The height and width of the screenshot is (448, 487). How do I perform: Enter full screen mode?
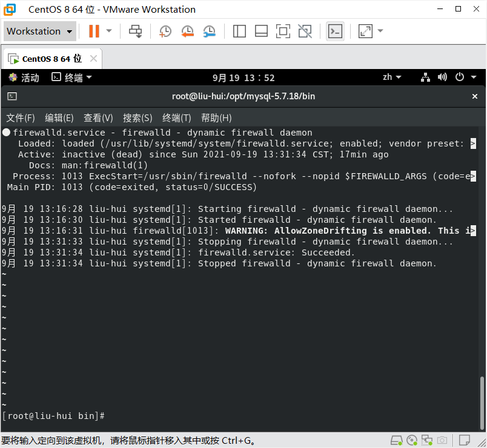[283, 31]
